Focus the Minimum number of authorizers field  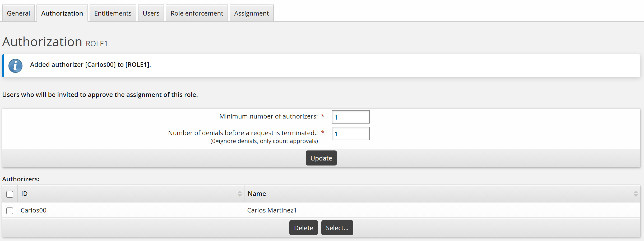click(350, 117)
